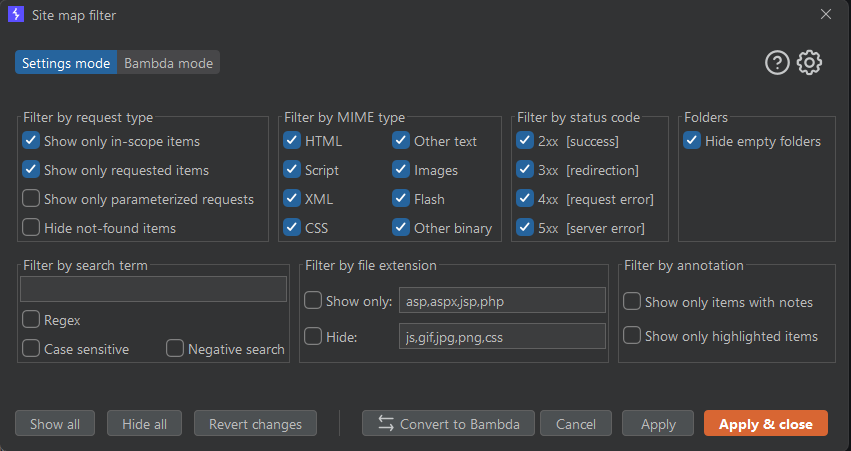
Task: Click the js,gif,jpg,png,css extension field
Action: pyautogui.click(x=502, y=336)
